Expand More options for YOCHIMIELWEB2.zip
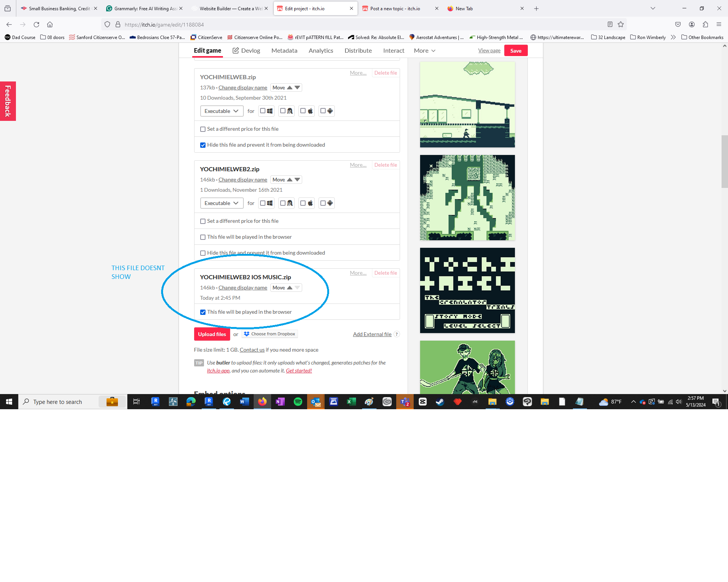Screen dimensions: 728x582 (357, 164)
